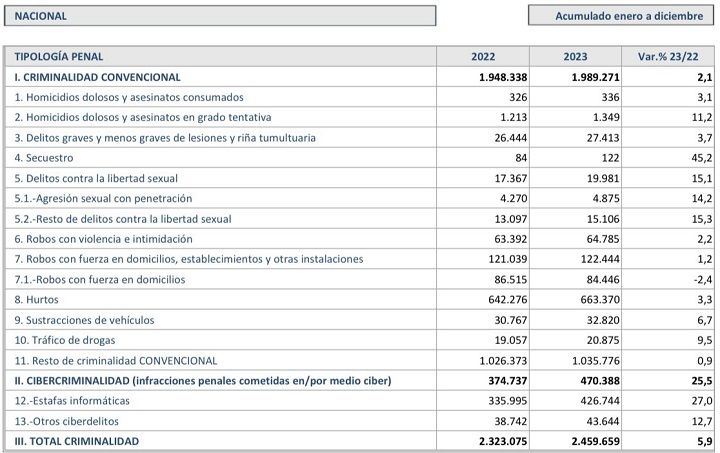Click the 2.459.659 total criminalidad 2023 value
The width and height of the screenshot is (720, 453).
[x=596, y=442]
